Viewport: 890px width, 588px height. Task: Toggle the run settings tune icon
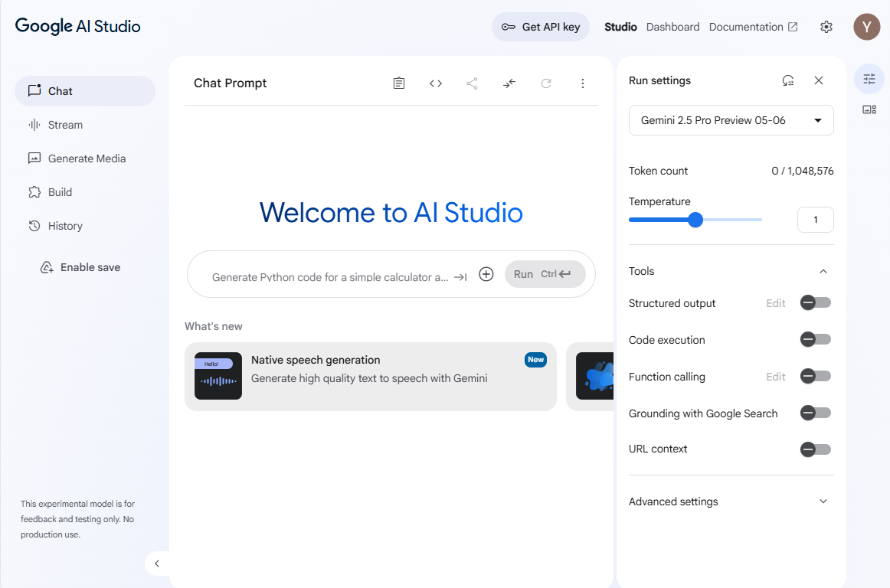(869, 79)
